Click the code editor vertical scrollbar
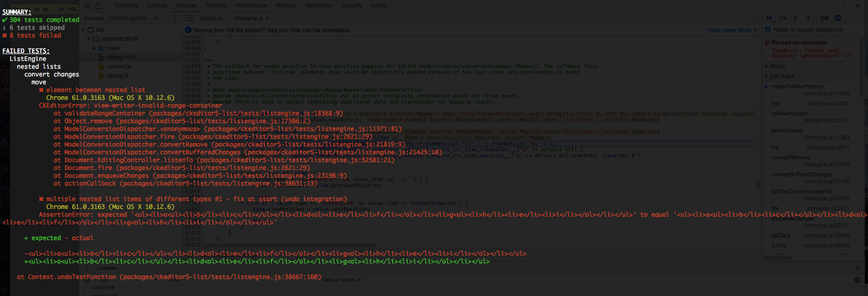This screenshot has height=296, width=868. [x=758, y=185]
